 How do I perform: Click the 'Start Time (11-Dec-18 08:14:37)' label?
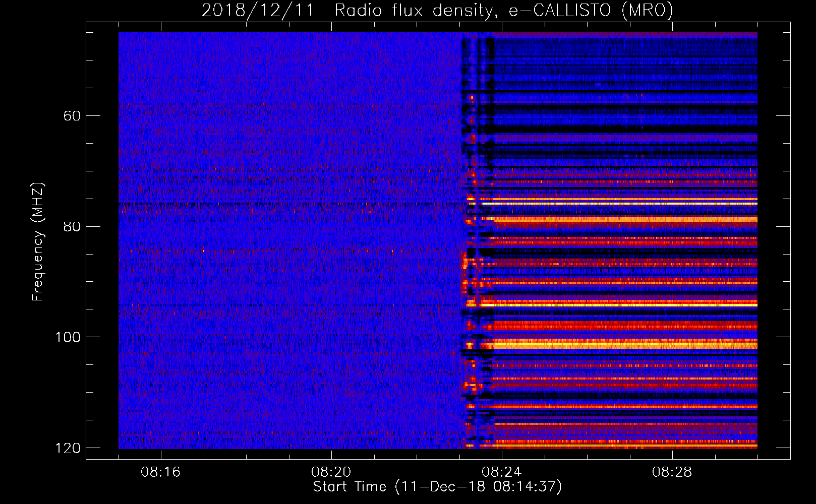(437, 487)
